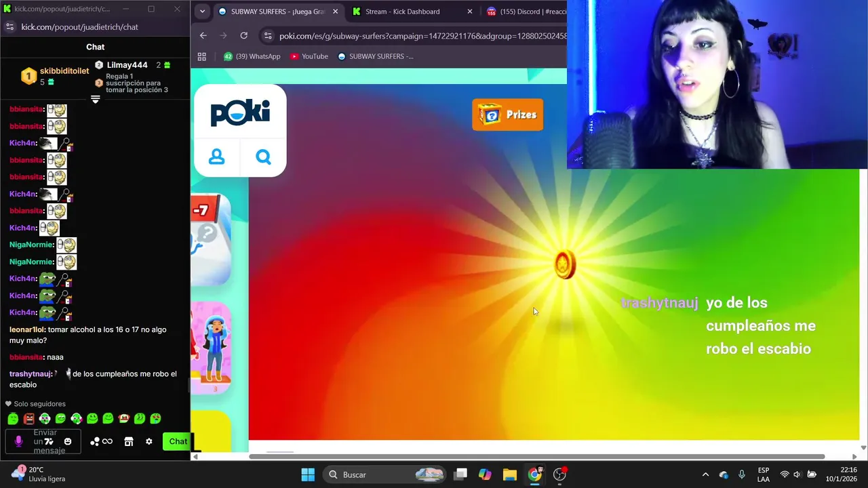Open the SUBWAY SURFERS bookmark
This screenshot has width=868, height=488.
376,56
